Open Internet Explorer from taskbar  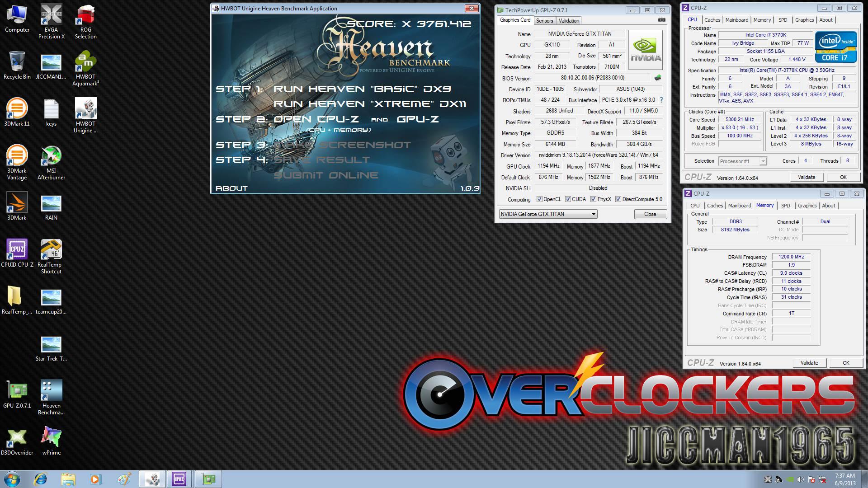[41, 479]
